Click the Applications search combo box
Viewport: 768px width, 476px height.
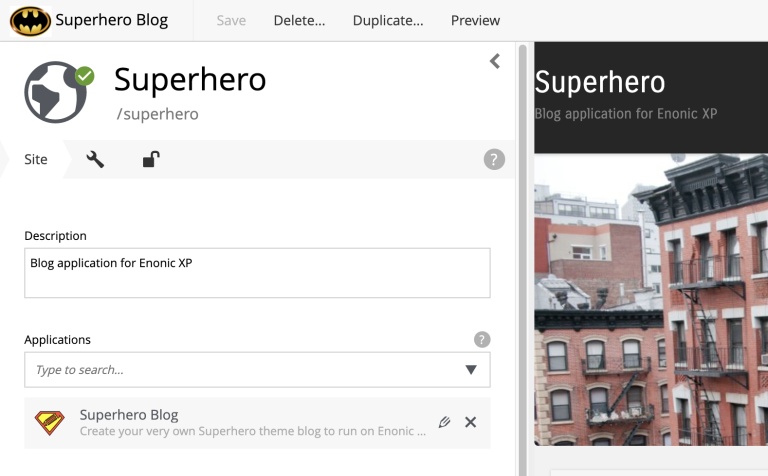pos(240,370)
